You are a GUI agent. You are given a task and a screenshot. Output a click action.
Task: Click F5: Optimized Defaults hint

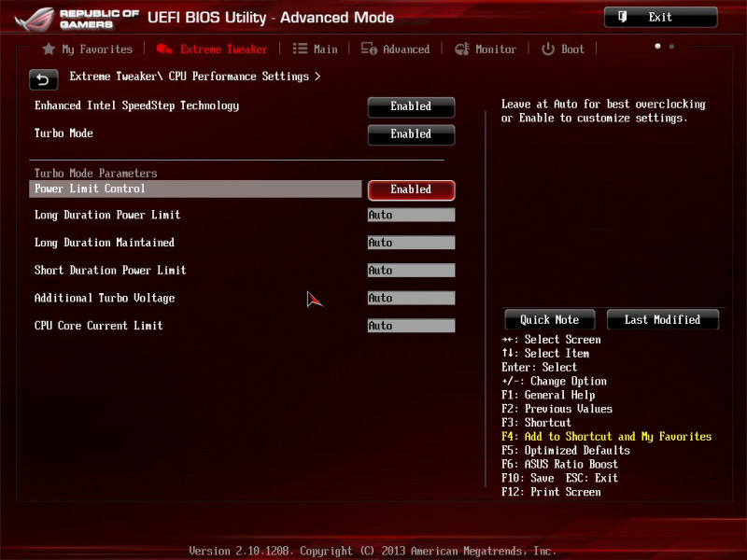point(566,451)
